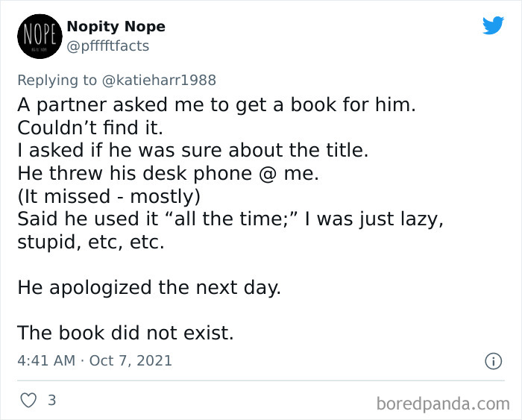Image resolution: width=522 pixels, height=420 pixels.
Task: Select the line "The book did not exist."
Action: (125, 333)
